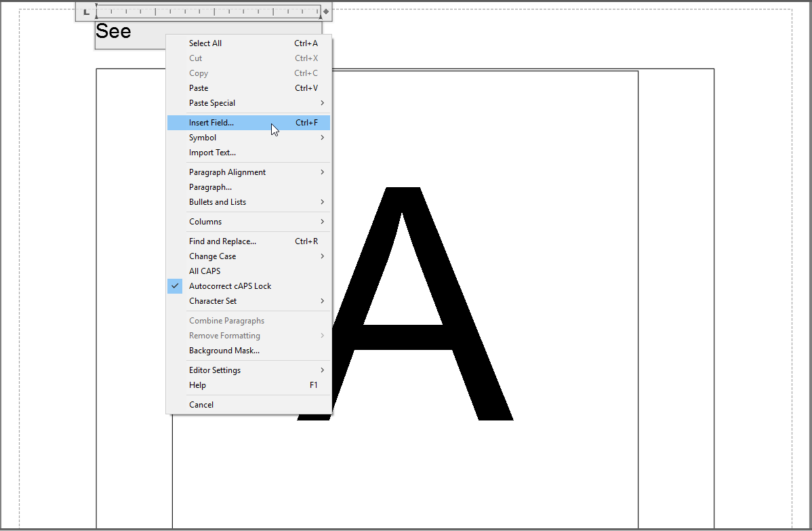This screenshot has width=812, height=531.
Task: Open the Editor Settings submenu
Action: pyautogui.click(x=214, y=370)
